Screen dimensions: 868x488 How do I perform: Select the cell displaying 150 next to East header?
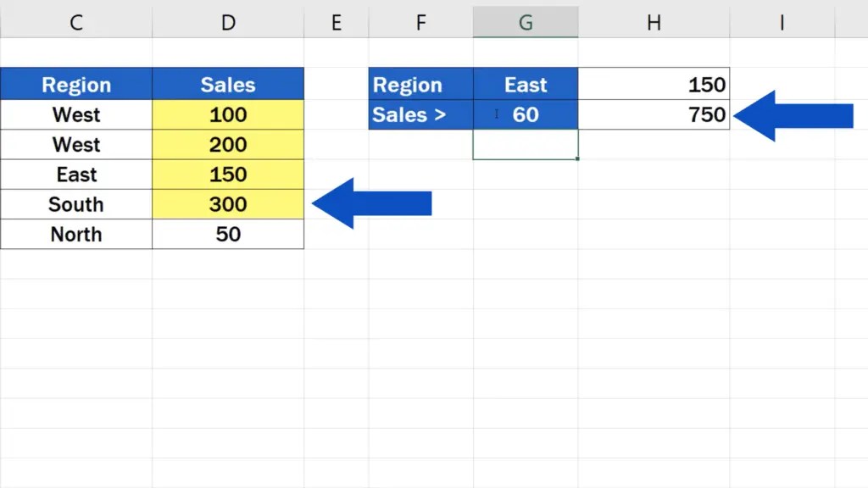(x=653, y=85)
